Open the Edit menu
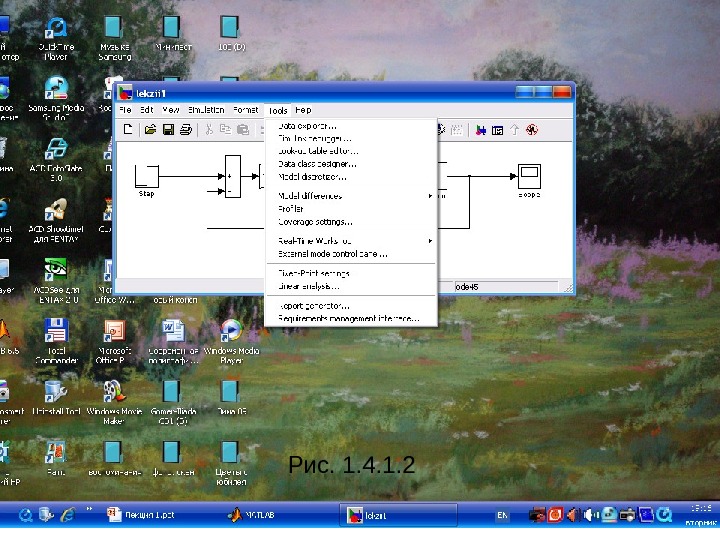This screenshot has height=540, width=720. (x=146, y=110)
